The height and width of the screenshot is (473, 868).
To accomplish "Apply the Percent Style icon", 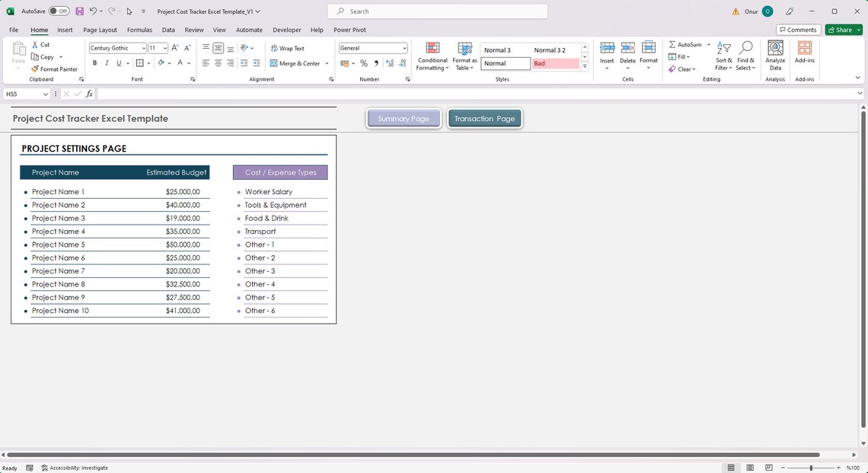I will point(364,63).
